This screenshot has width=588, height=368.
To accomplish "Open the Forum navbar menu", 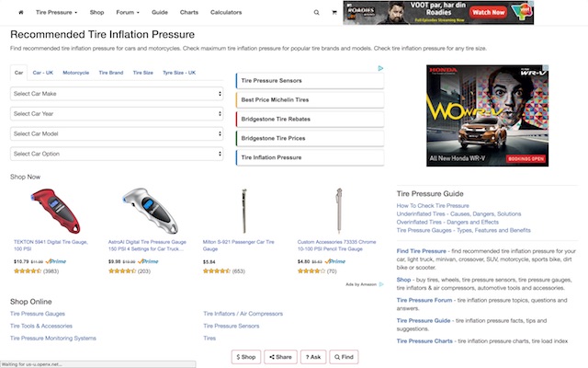I will pos(128,12).
